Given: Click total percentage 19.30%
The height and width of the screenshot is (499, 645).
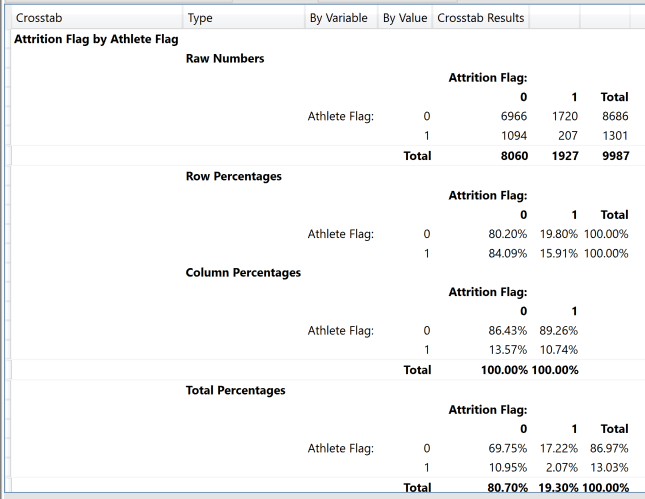Looking at the screenshot, I should [x=559, y=487].
